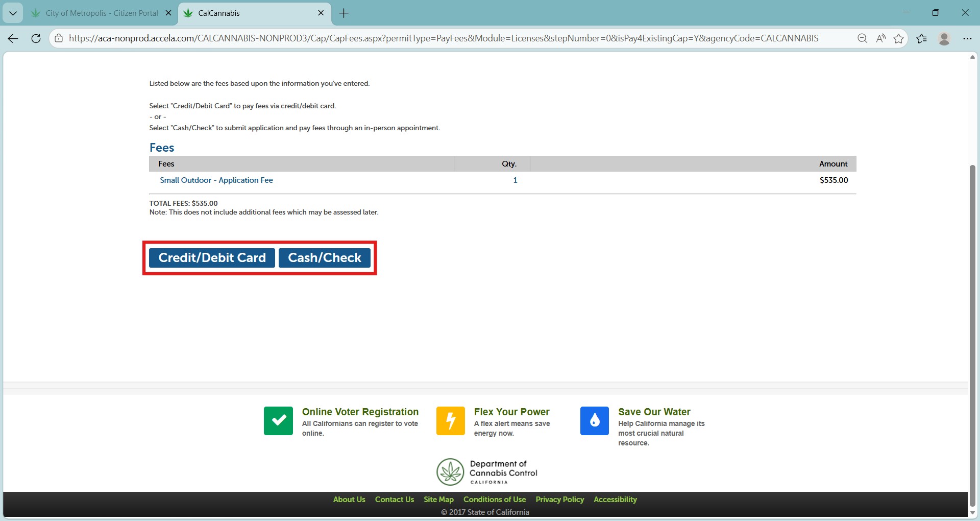
Task: Restore down the browser window
Action: (x=936, y=13)
